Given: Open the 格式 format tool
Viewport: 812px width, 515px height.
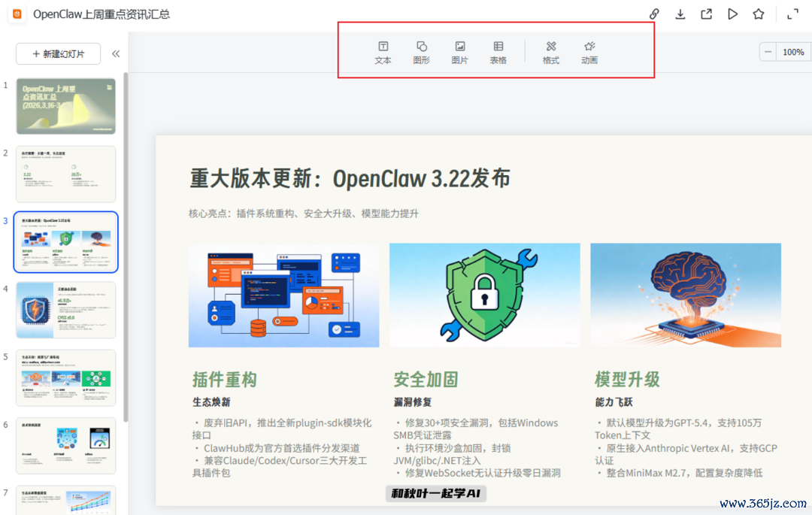Looking at the screenshot, I should [550, 53].
